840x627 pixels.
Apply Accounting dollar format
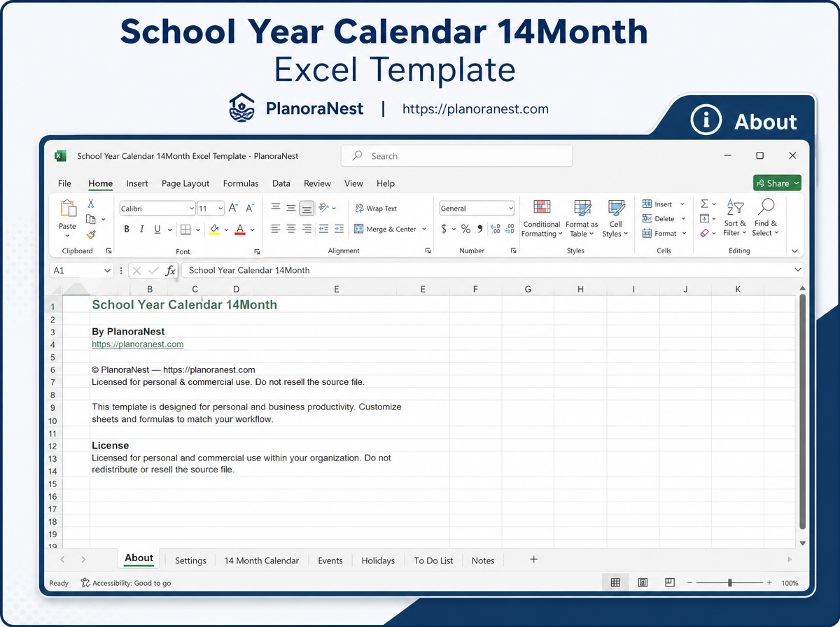tap(444, 229)
